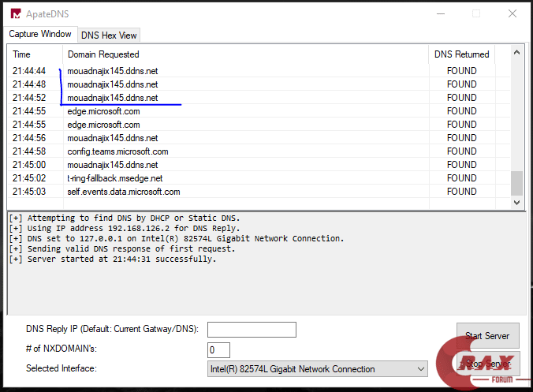
Task: Click the DNS Returned column header
Action: coord(462,54)
